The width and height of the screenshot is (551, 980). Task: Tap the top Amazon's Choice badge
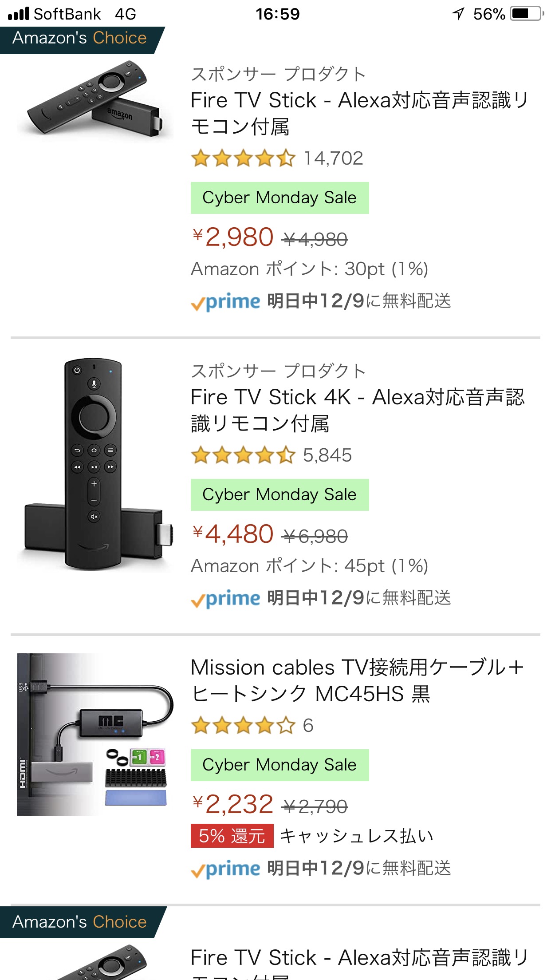tap(80, 39)
